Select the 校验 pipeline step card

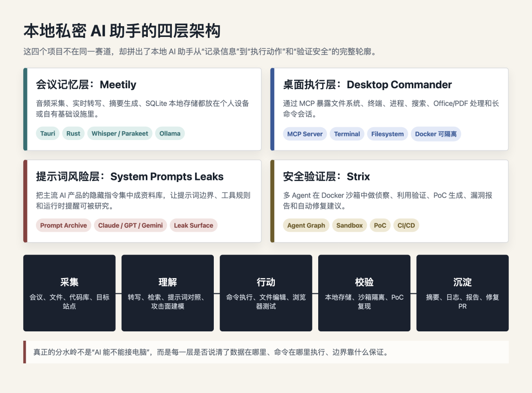click(x=364, y=293)
